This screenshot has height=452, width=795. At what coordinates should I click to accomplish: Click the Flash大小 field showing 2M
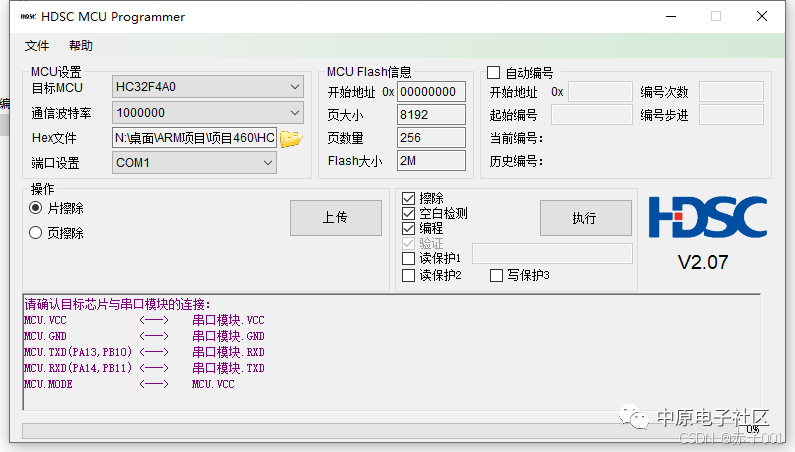(x=431, y=161)
